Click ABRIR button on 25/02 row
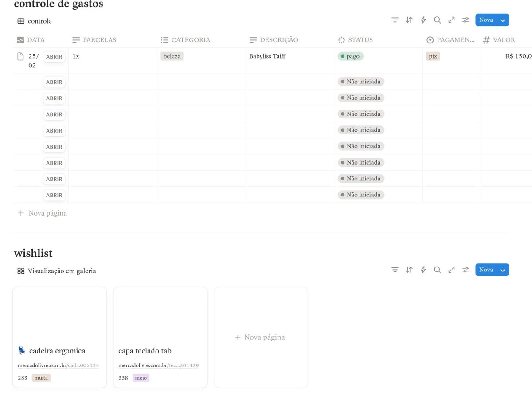 click(x=54, y=57)
